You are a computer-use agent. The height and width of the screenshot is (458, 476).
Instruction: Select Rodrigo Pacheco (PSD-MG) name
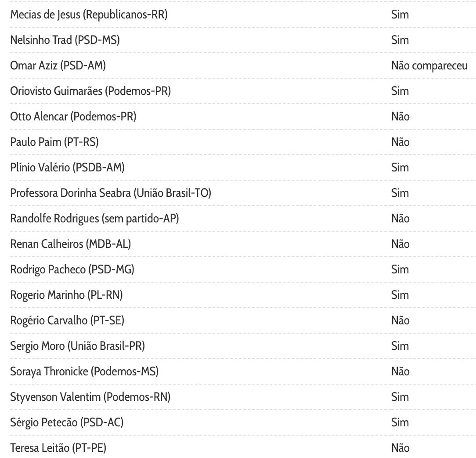[x=72, y=270]
